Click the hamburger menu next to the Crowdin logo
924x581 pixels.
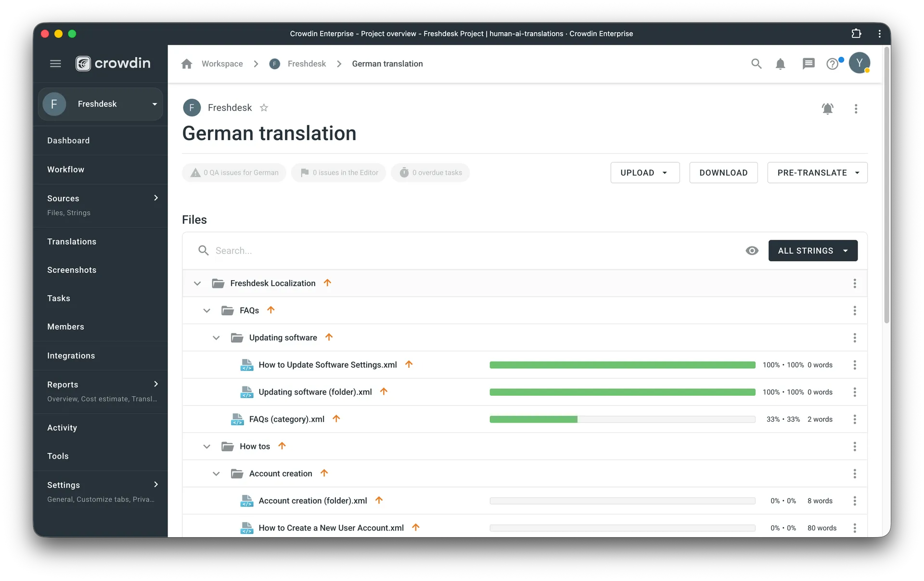click(x=55, y=63)
